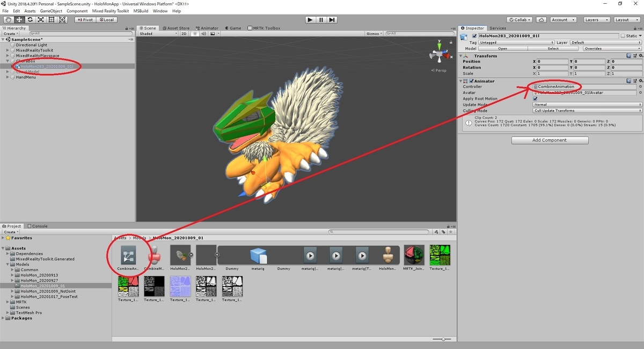This screenshot has height=349, width=644.
Task: Toggle the Static checkbox
Action: (x=623, y=36)
